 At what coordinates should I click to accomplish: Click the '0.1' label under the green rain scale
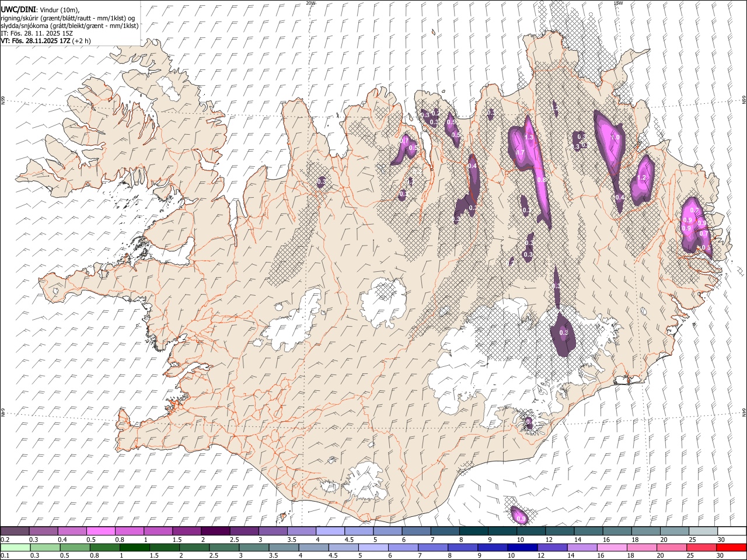point(5,555)
